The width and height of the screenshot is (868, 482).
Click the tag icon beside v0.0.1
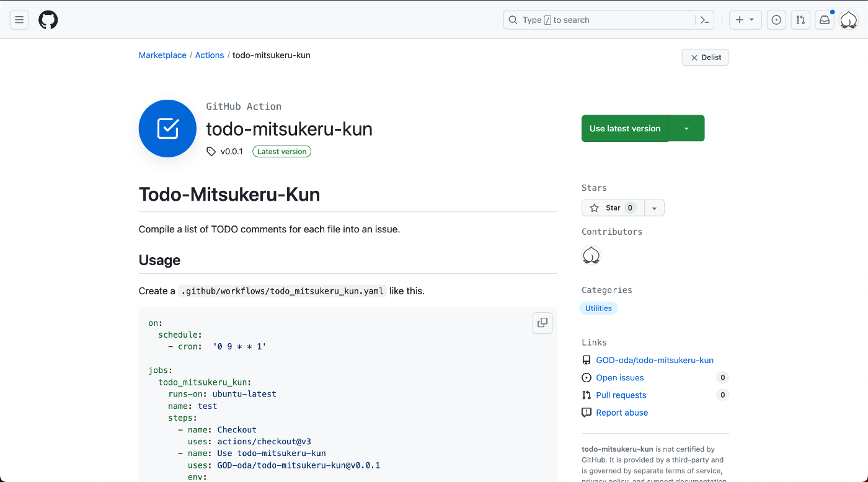pos(211,151)
